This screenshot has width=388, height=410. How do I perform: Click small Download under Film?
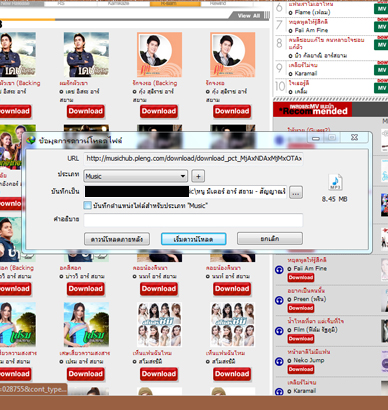301,339
